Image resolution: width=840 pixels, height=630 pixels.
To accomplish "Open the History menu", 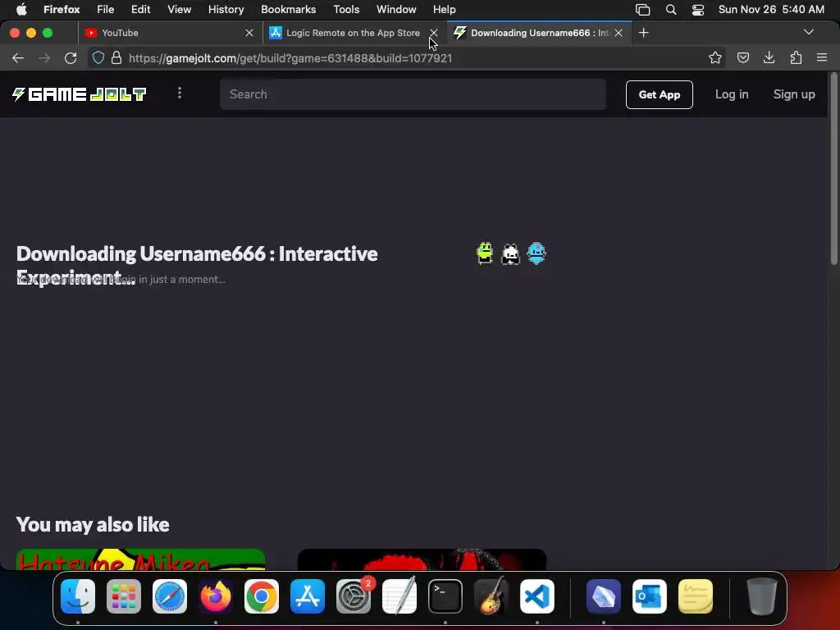I will [x=226, y=9].
